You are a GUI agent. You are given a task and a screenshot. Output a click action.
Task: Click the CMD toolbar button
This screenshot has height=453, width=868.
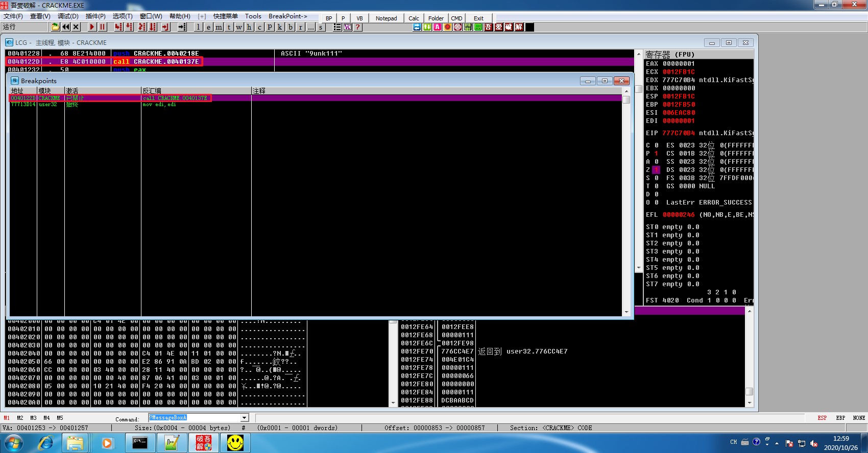(456, 18)
